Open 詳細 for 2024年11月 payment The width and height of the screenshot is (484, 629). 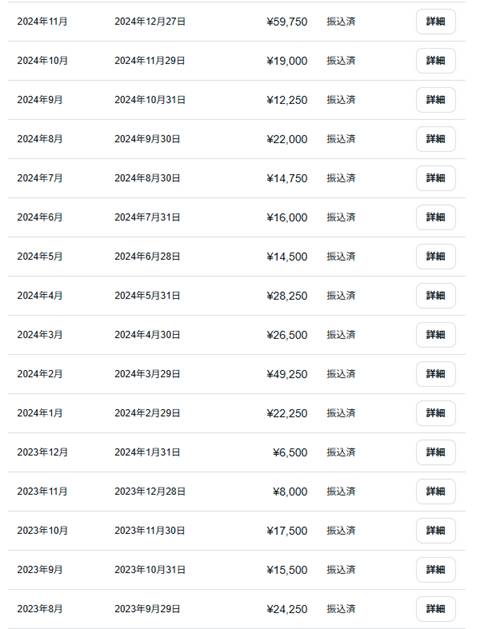tap(435, 22)
